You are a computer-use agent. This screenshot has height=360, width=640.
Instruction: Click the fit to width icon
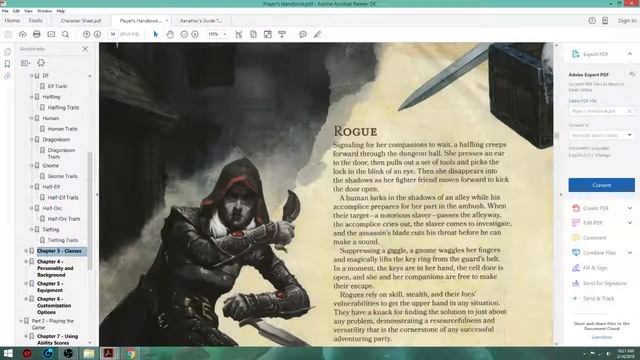pyautogui.click(x=253, y=34)
